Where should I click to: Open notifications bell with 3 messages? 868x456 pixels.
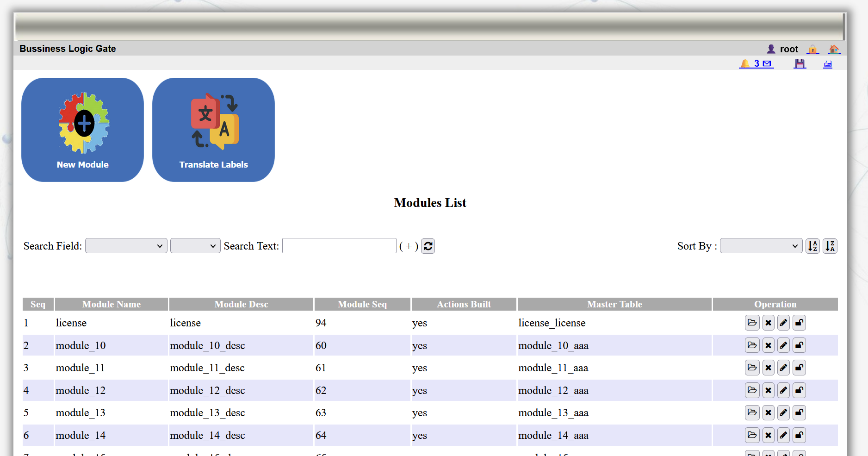coord(756,63)
